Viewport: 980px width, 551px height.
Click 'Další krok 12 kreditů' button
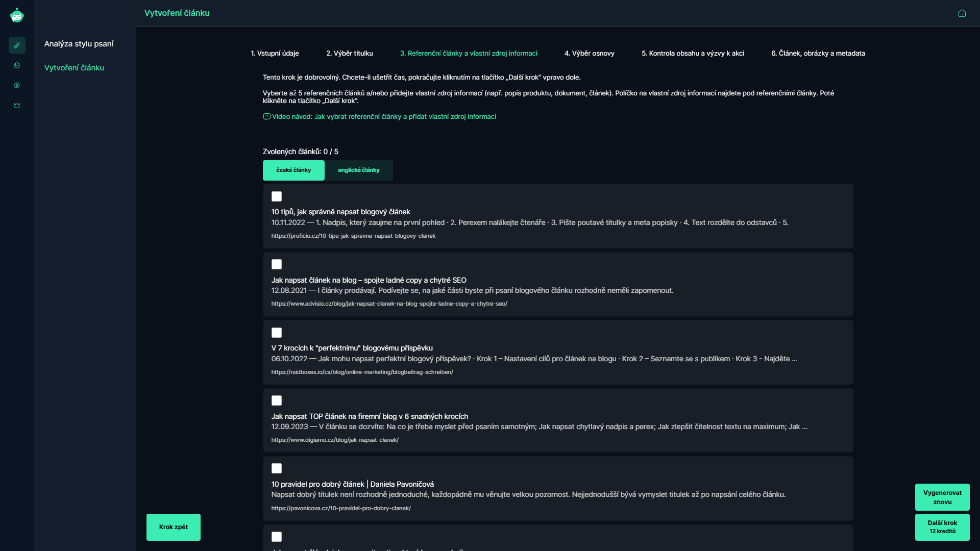click(x=942, y=527)
